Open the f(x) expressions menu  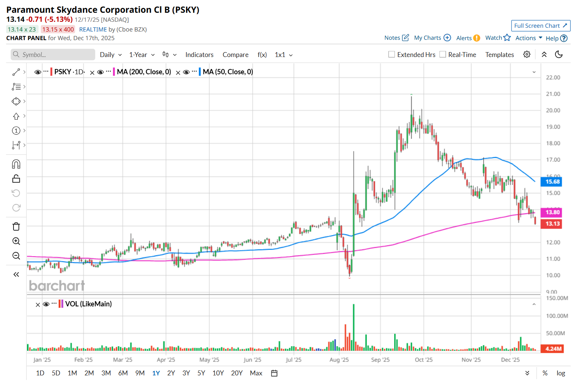[x=262, y=55]
